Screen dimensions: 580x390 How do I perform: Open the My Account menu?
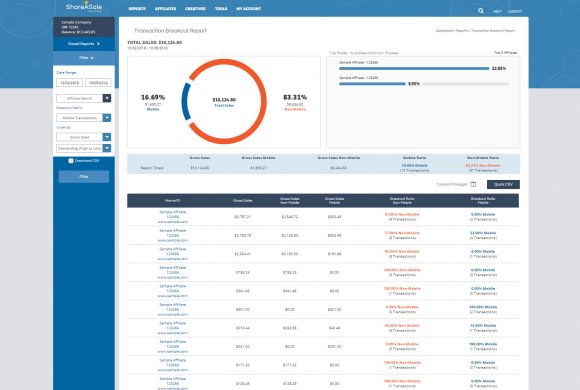click(x=249, y=9)
